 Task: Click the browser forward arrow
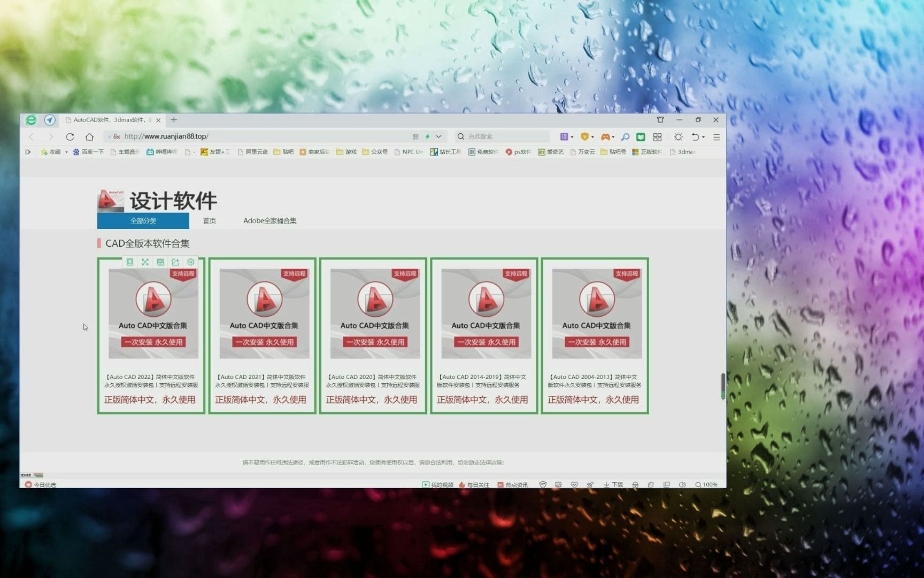(50, 137)
